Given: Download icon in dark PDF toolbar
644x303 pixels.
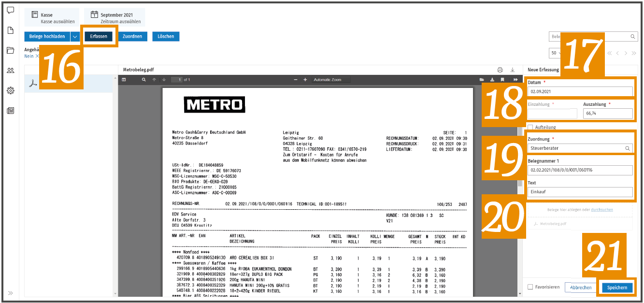Looking at the screenshot, I should 492,80.
